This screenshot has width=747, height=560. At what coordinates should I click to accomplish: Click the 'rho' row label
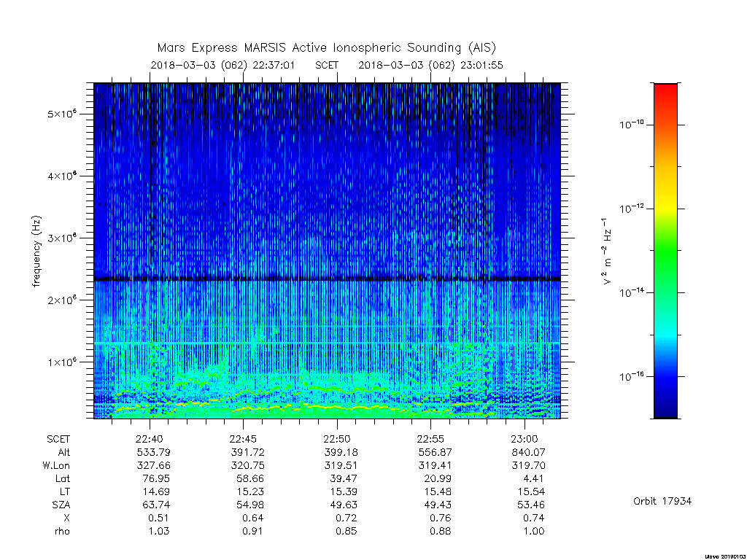tap(62, 531)
